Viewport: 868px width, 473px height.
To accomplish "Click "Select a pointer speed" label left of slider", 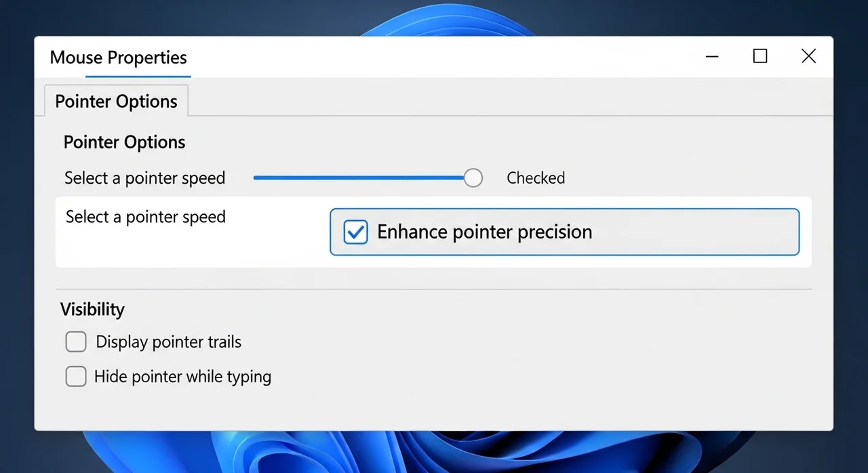I will point(144,178).
